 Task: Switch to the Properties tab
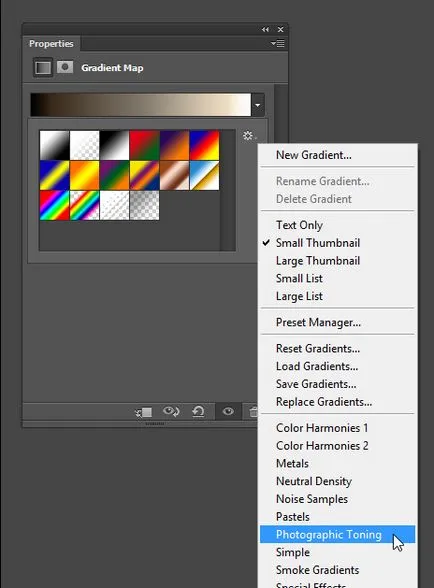[51, 44]
